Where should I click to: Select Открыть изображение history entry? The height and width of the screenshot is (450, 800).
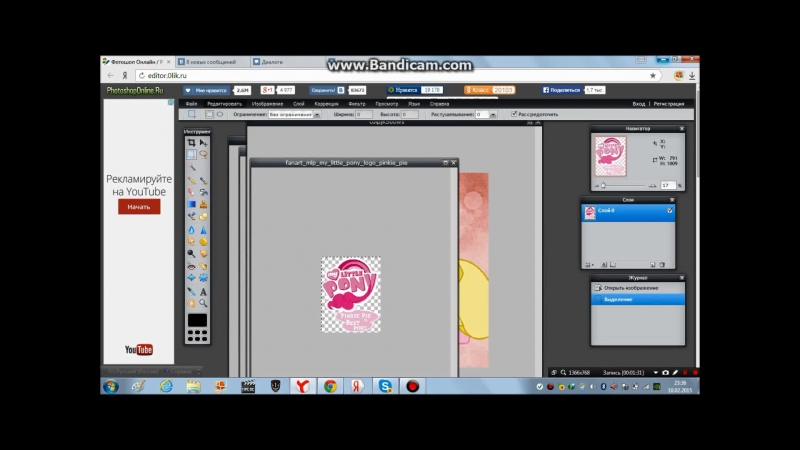tap(638, 288)
